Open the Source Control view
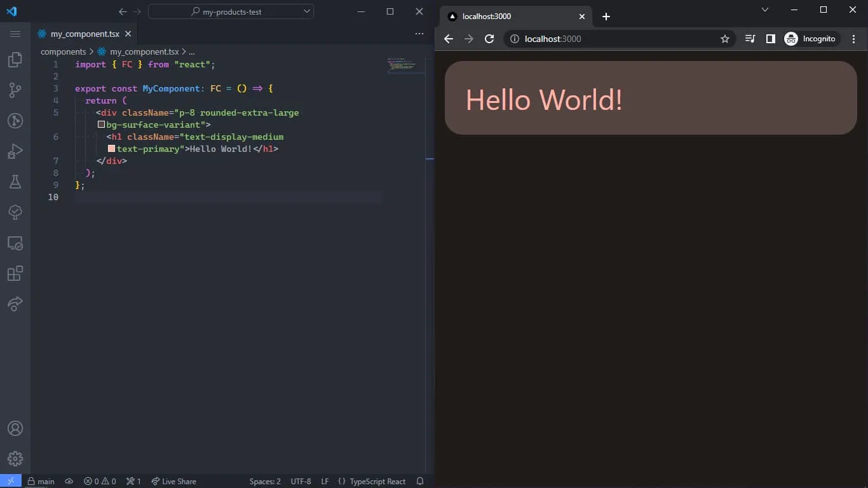This screenshot has height=488, width=868. coord(15,90)
